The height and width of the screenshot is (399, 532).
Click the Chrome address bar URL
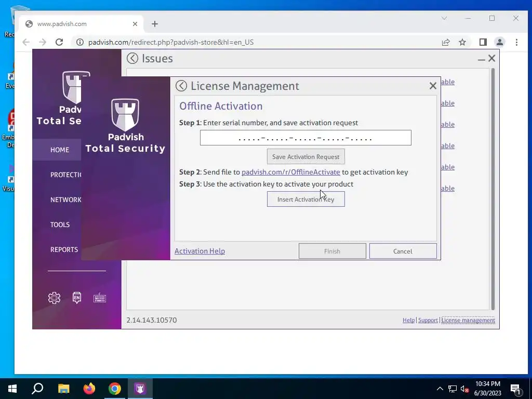(170, 42)
